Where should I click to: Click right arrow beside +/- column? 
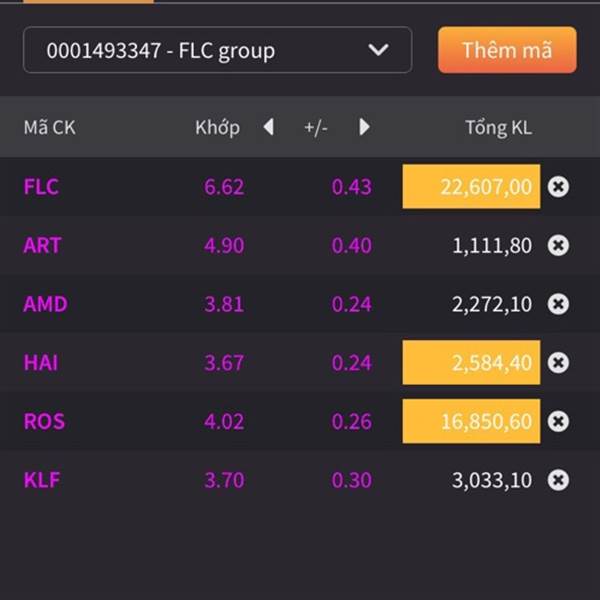364,127
